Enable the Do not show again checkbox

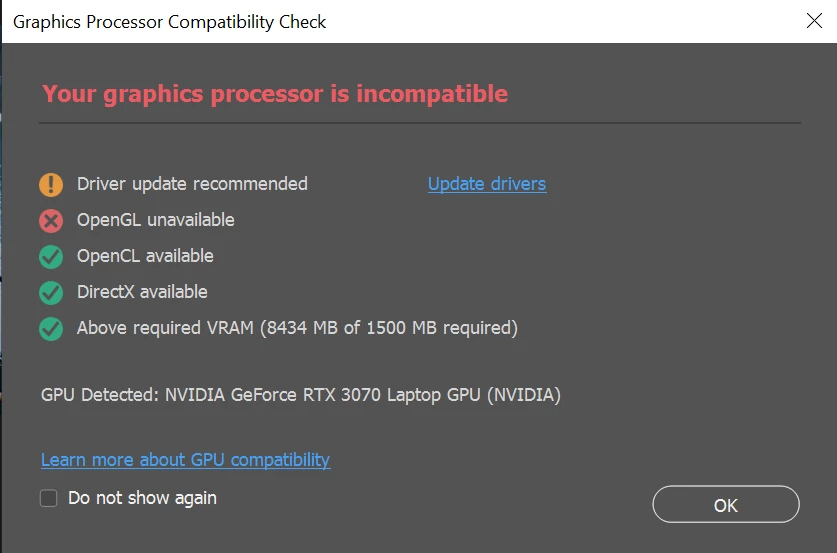pos(49,498)
